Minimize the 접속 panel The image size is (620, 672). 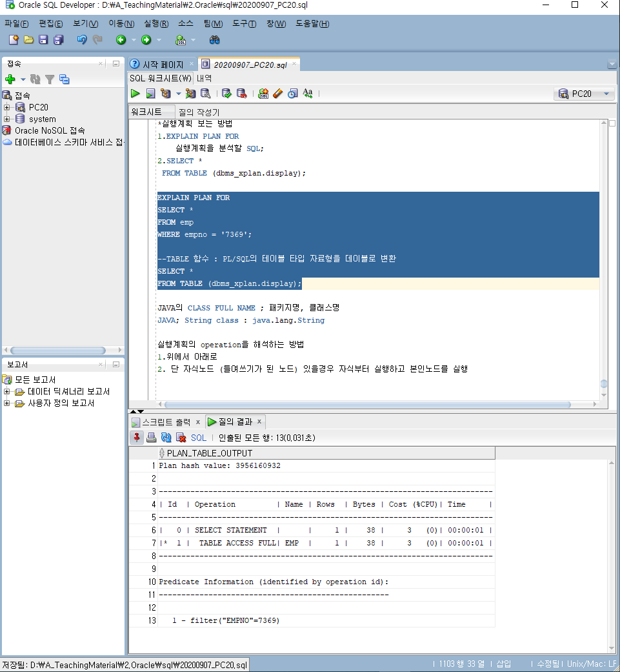[115, 63]
